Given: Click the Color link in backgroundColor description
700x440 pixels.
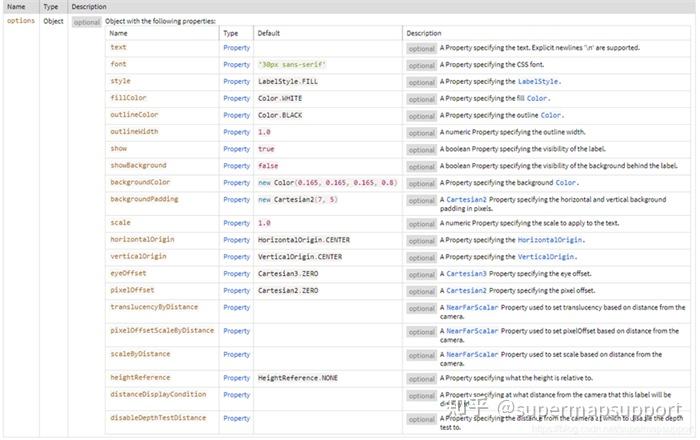Looking at the screenshot, I should 566,183.
